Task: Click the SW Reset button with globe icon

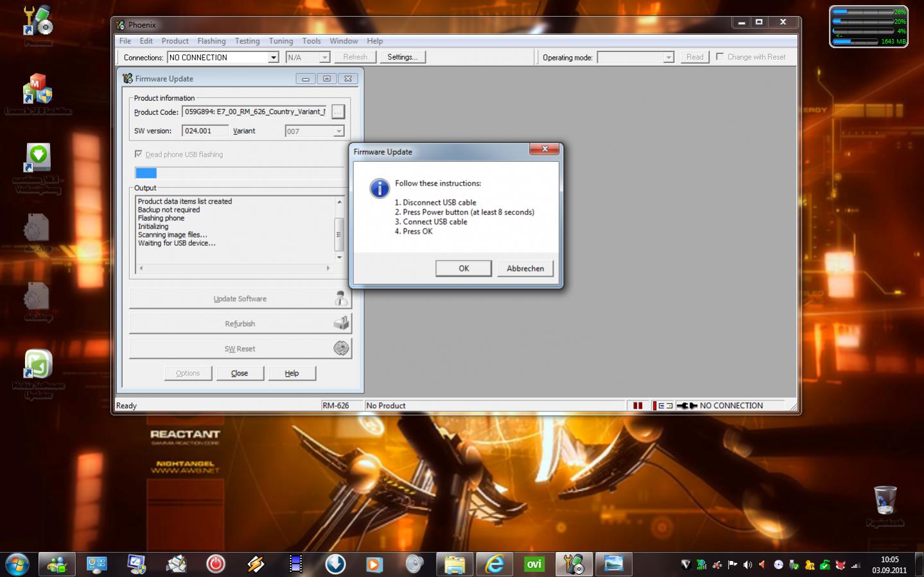Action: click(x=240, y=349)
